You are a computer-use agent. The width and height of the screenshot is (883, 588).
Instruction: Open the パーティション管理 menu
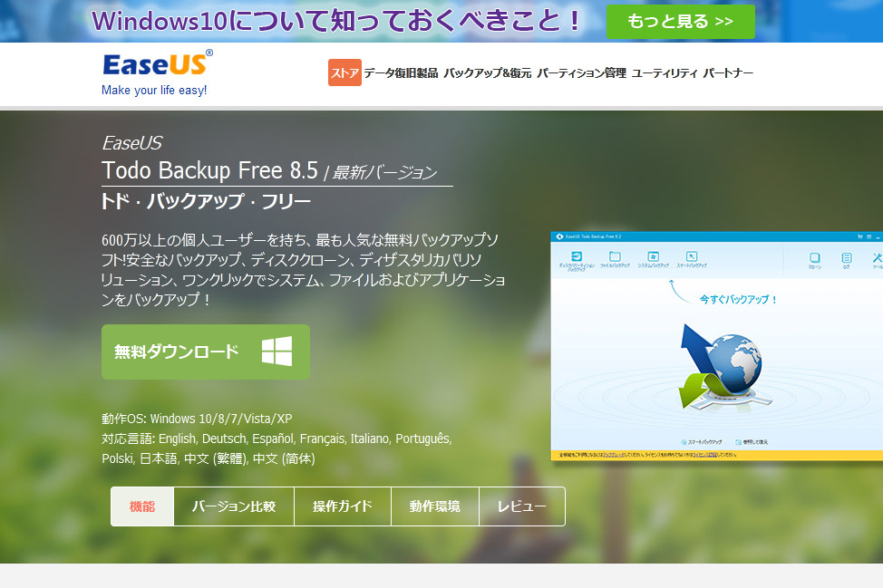(x=582, y=73)
